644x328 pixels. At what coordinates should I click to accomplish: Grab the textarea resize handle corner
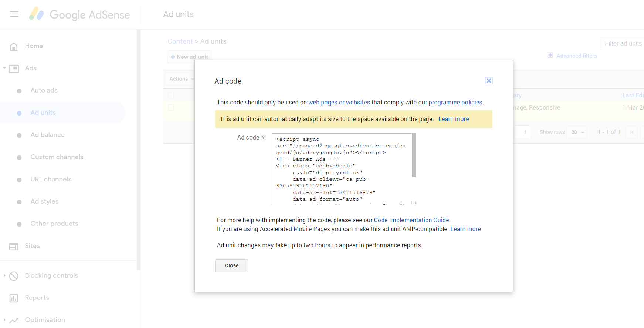[x=414, y=203]
